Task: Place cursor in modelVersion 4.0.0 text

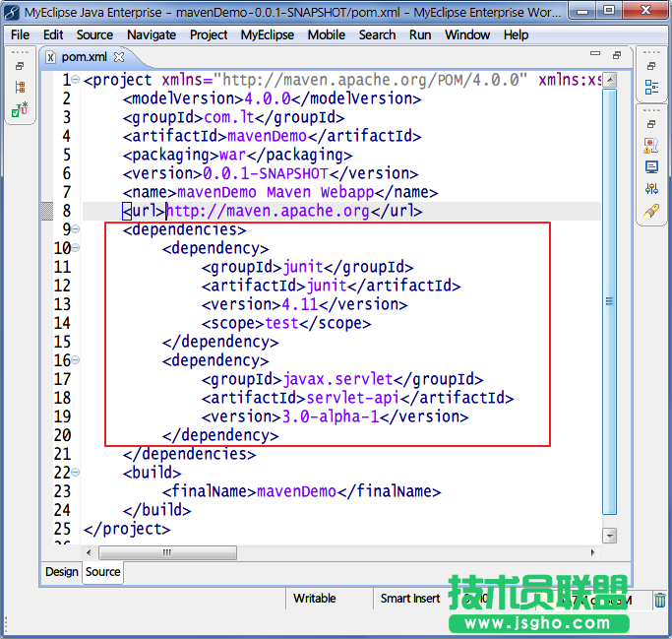Action: coord(268,98)
